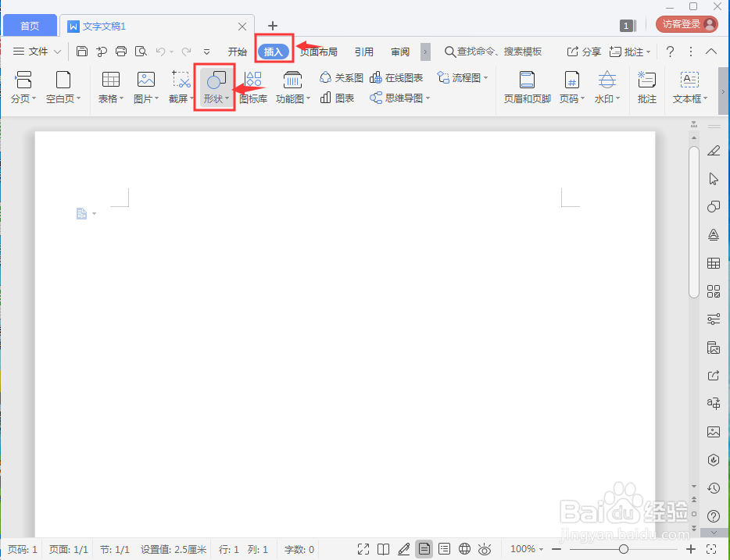Viewport: 730px width, 560px height.
Task: Open the 功能图 function diagram tool
Action: [x=292, y=87]
